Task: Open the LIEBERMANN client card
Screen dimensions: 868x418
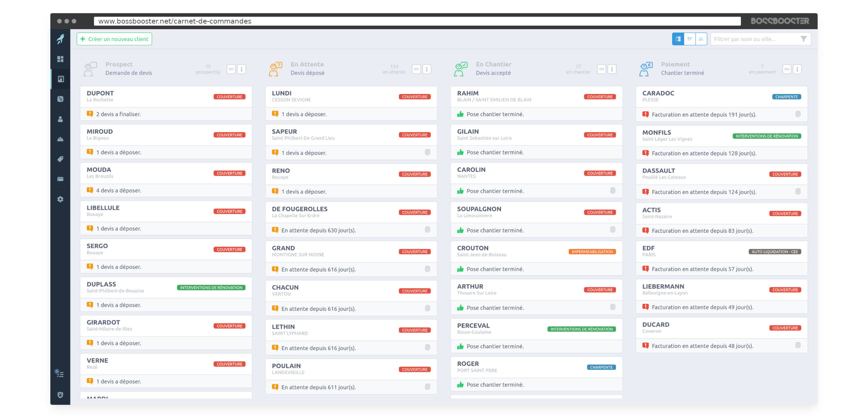Action: [721, 297]
